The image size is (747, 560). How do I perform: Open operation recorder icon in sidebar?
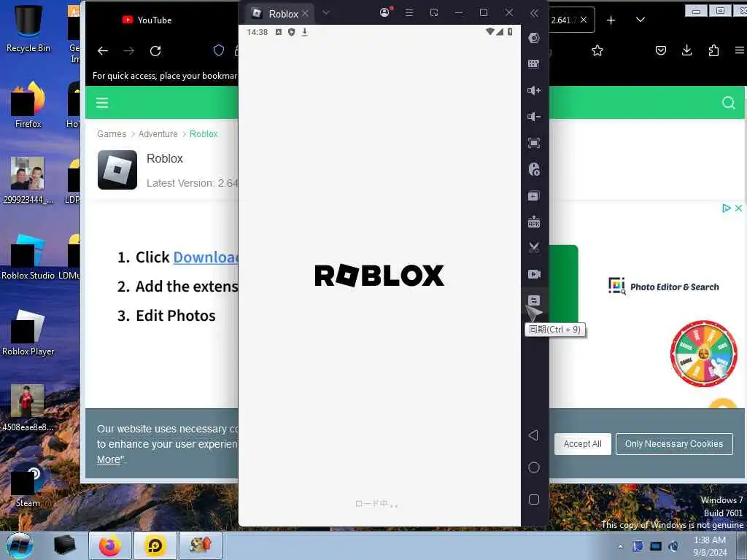(534, 169)
